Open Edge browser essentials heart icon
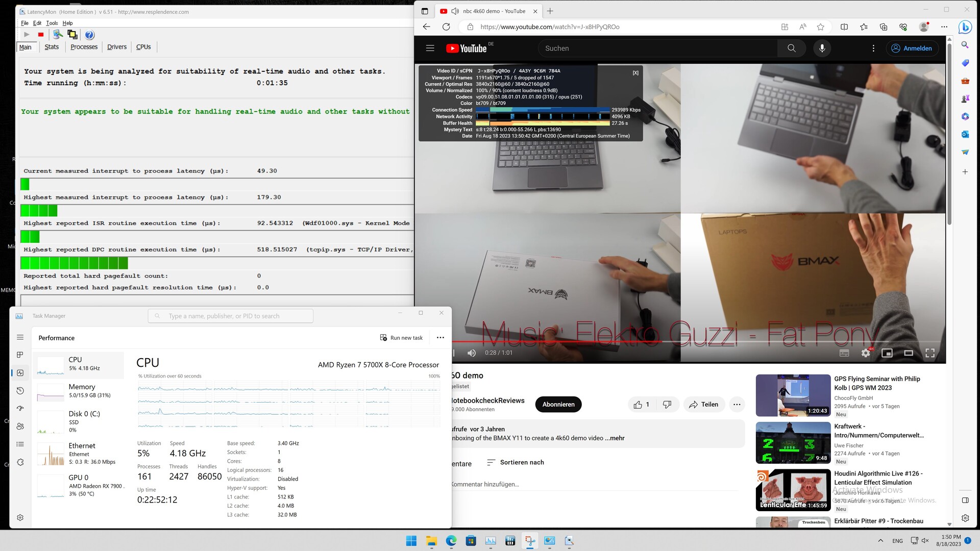 tap(903, 27)
